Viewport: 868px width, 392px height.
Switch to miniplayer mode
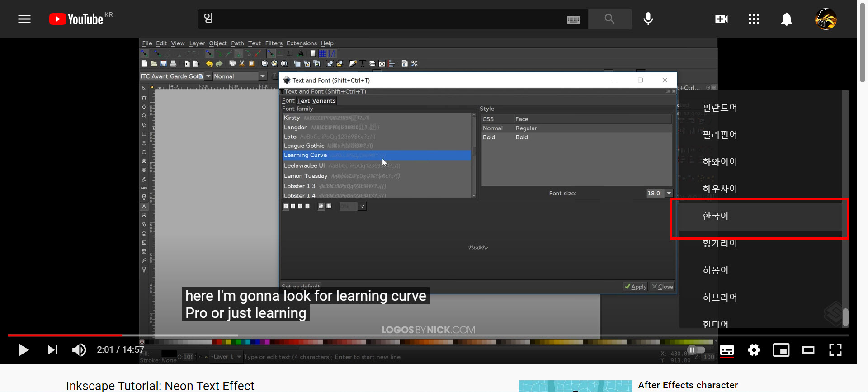click(x=781, y=350)
